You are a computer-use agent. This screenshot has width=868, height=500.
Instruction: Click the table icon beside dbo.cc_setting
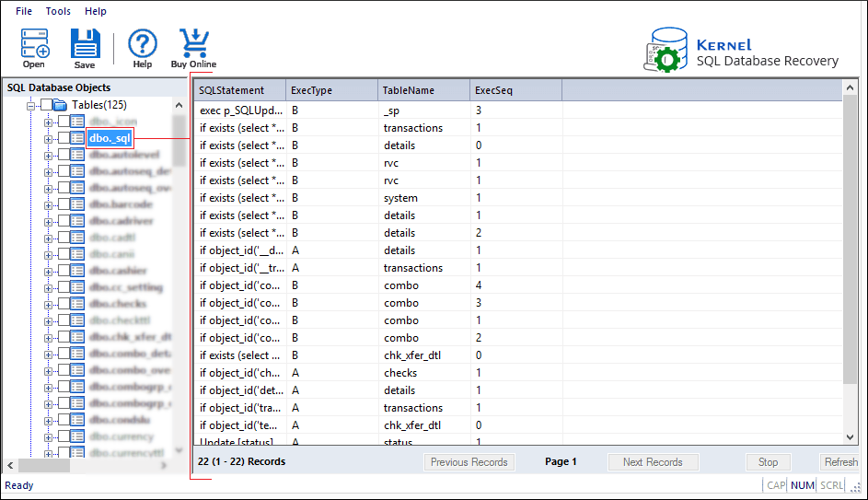pyautogui.click(x=77, y=287)
